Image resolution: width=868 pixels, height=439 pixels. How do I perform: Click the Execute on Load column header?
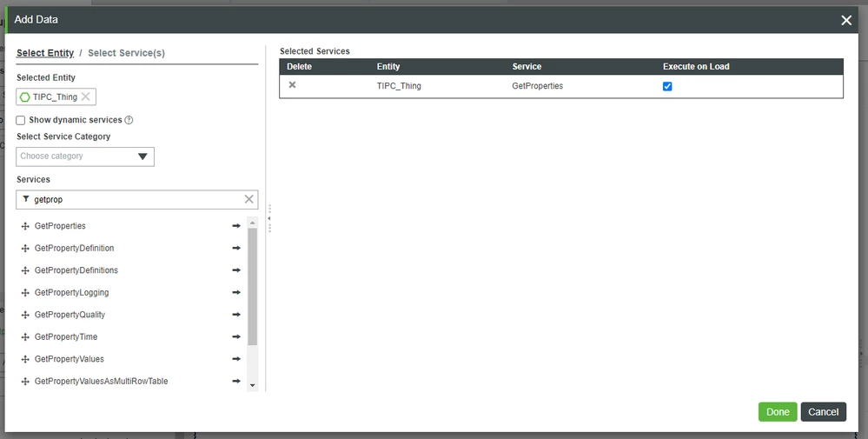[696, 66]
